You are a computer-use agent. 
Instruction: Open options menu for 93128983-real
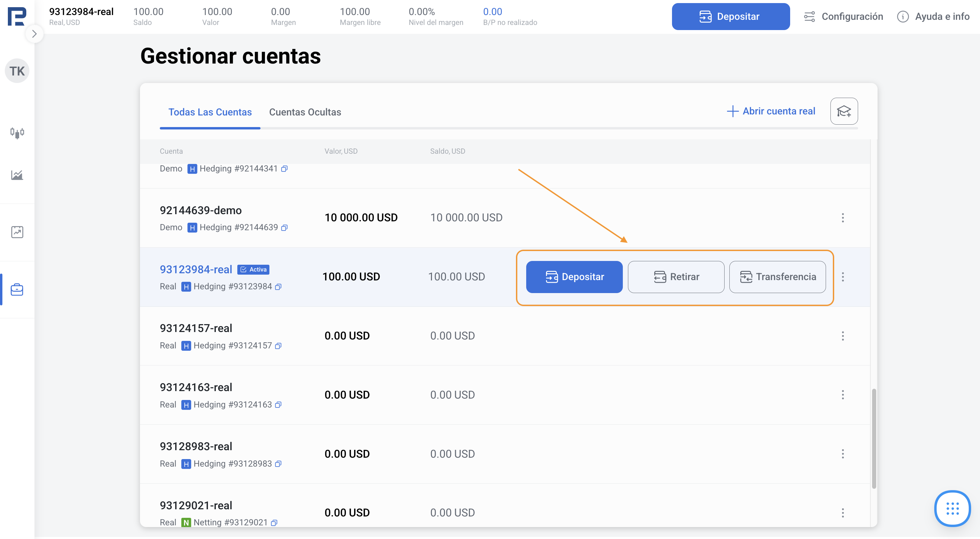click(x=843, y=454)
